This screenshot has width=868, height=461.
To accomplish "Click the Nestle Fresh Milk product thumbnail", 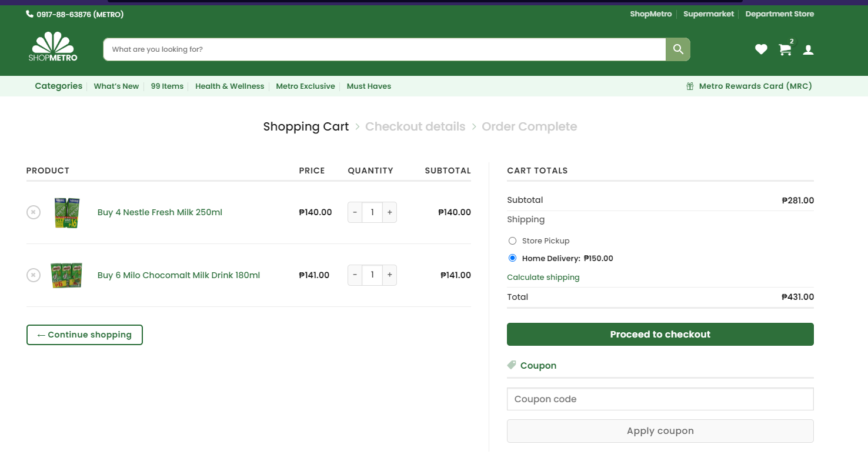I will point(66,212).
